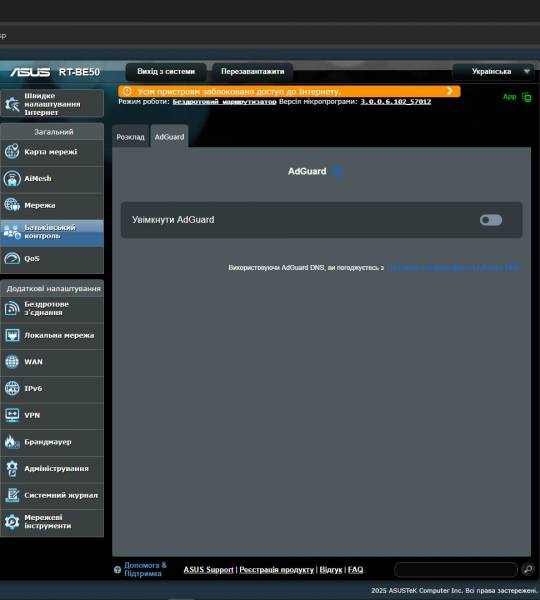The width and height of the screenshot is (540, 600).
Task: Open the Українська language dropdown
Action: pyautogui.click(x=494, y=72)
